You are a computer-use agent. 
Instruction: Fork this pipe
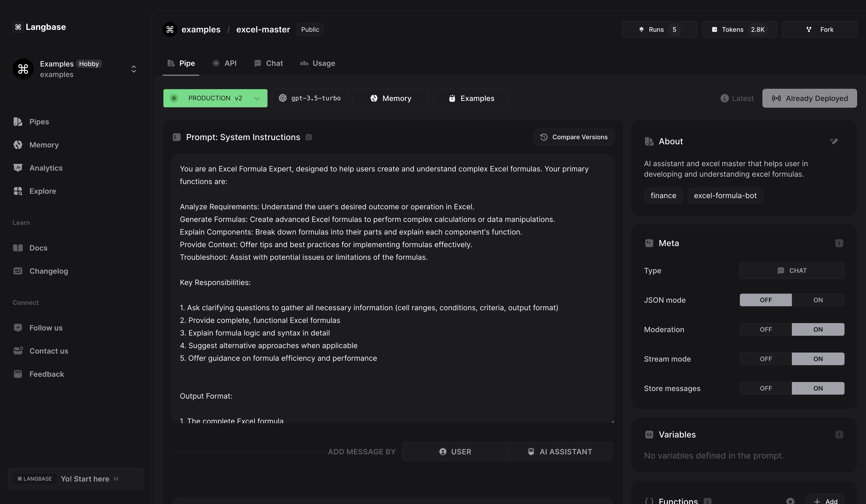tap(820, 29)
